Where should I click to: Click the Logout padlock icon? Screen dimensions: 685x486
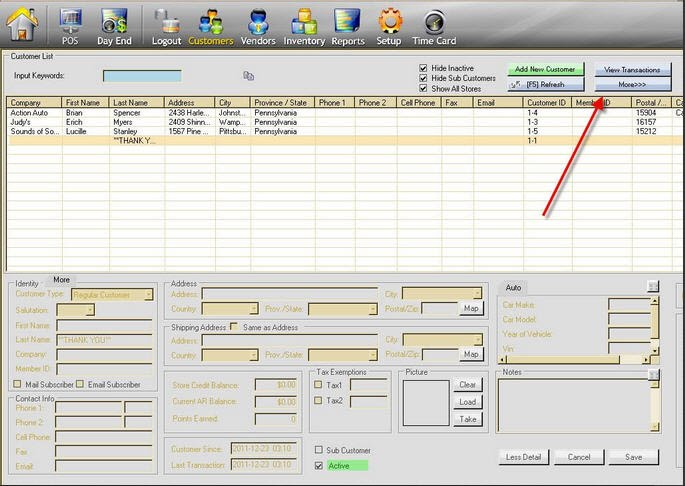click(166, 26)
